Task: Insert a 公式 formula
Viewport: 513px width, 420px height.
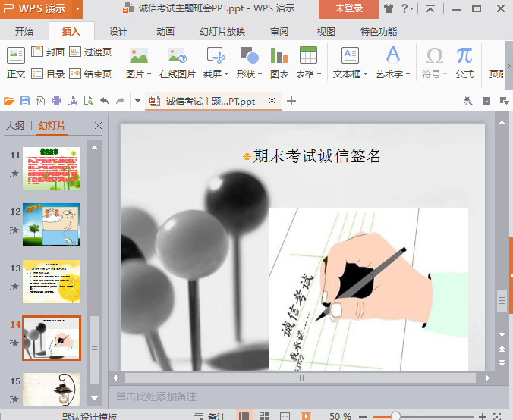Action: pyautogui.click(x=464, y=63)
